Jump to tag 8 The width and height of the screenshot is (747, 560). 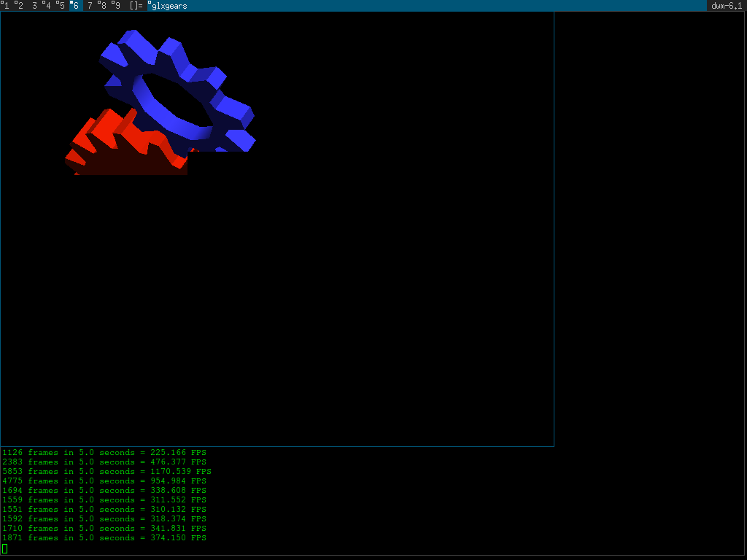pyautogui.click(x=103, y=6)
